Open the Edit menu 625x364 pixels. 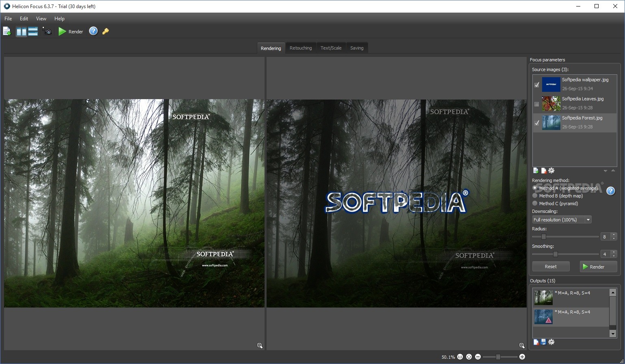[x=24, y=19]
